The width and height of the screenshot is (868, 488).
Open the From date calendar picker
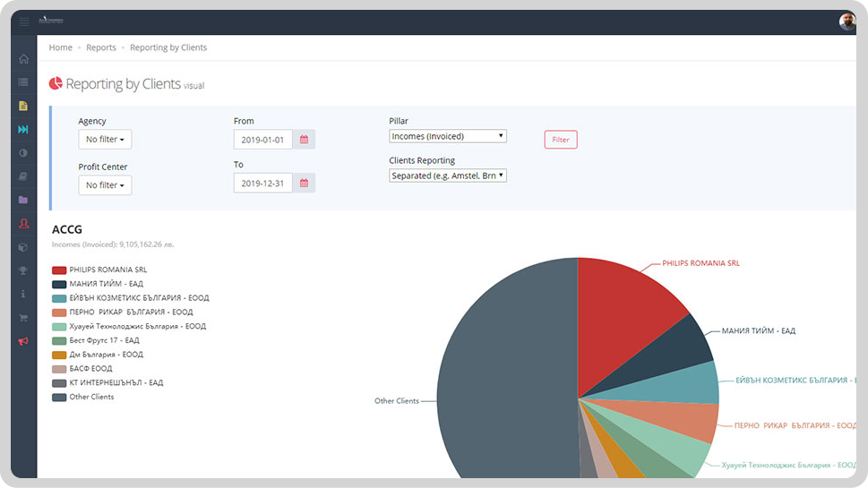[x=304, y=140]
